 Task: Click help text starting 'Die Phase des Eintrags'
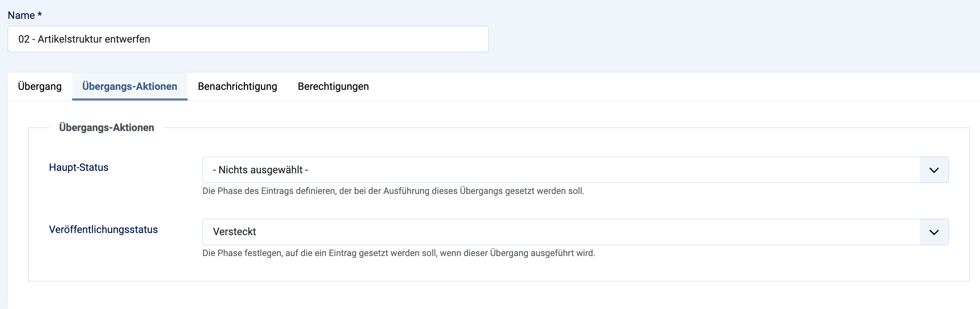393,191
